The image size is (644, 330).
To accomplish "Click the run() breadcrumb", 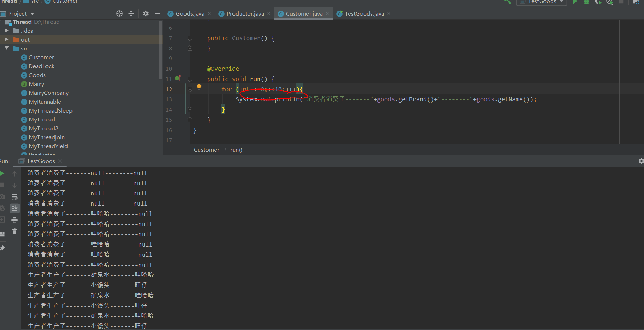I will 236,150.
